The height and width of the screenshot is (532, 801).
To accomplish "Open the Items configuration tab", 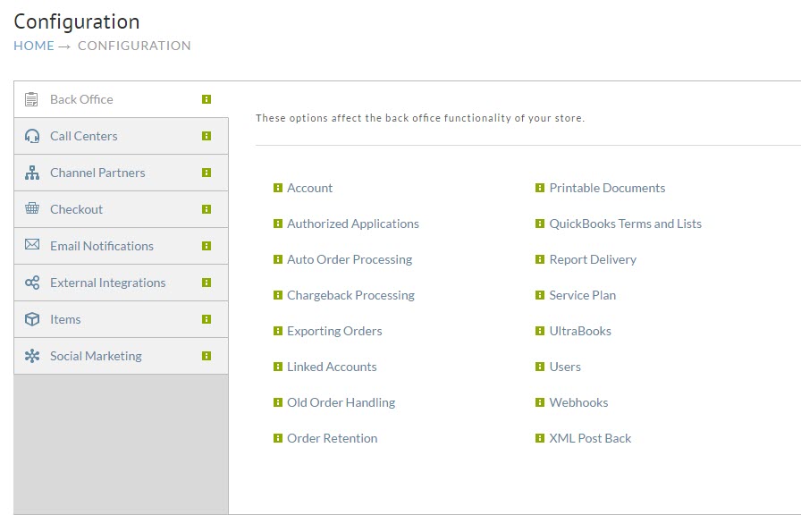I will 121,319.
